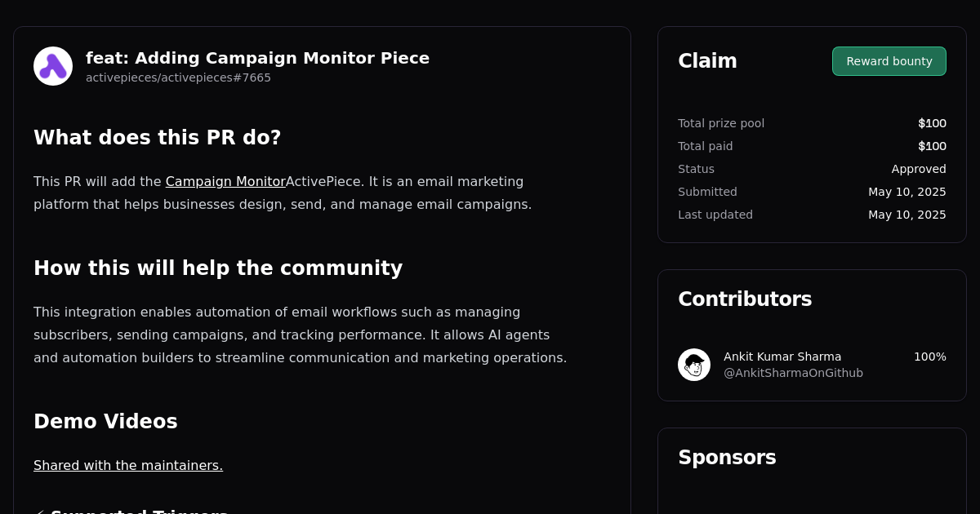
Task: Open the activepieces/activepieces#7665 repository link
Action: (x=178, y=78)
